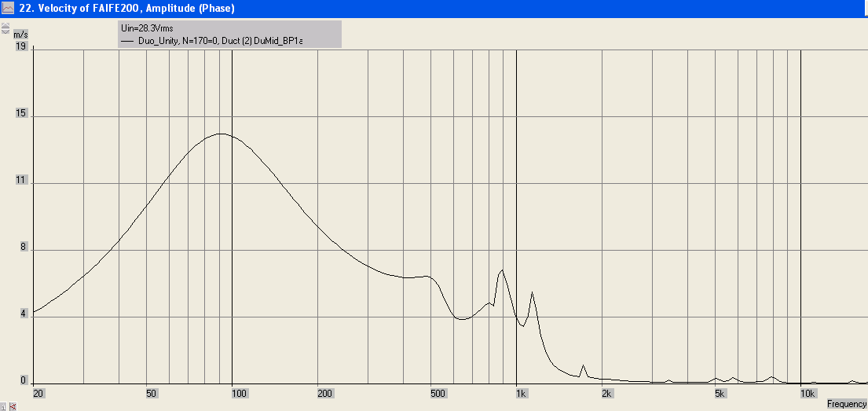
Task: Decrease vertical scale with the down arrow
Action: pyautogui.click(x=5, y=31)
